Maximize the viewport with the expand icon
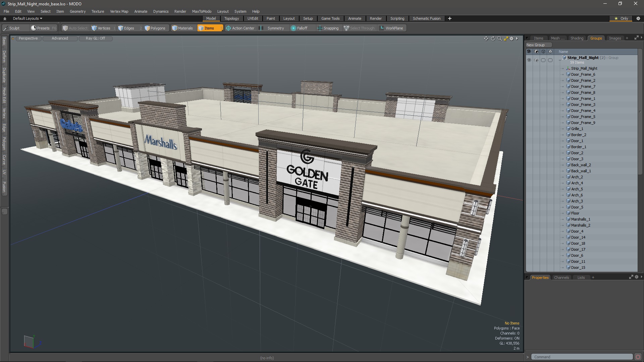 click(x=506, y=39)
